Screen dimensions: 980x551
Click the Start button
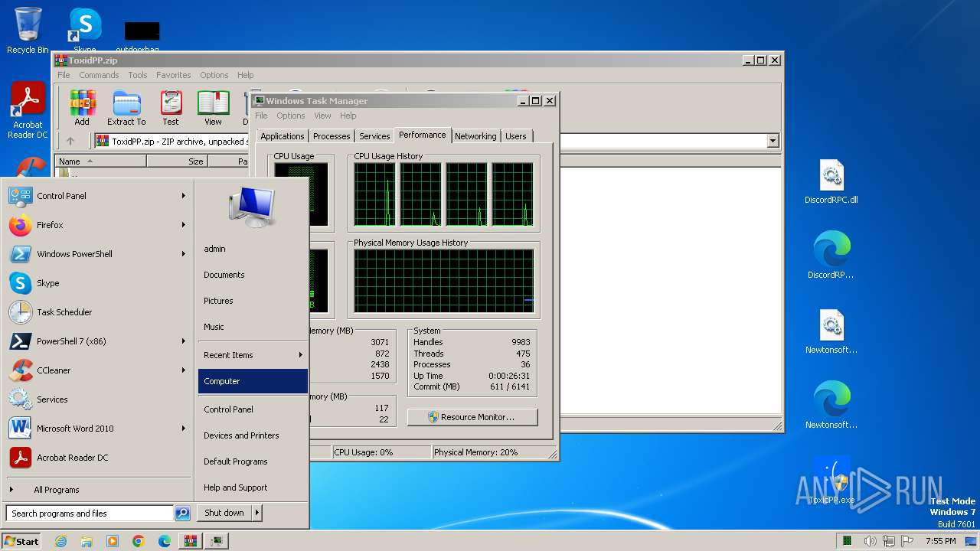(x=21, y=541)
